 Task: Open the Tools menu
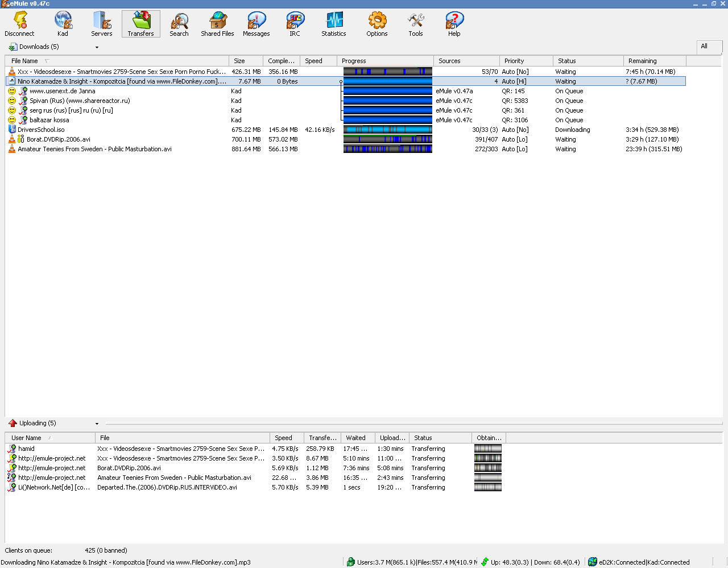416,24
